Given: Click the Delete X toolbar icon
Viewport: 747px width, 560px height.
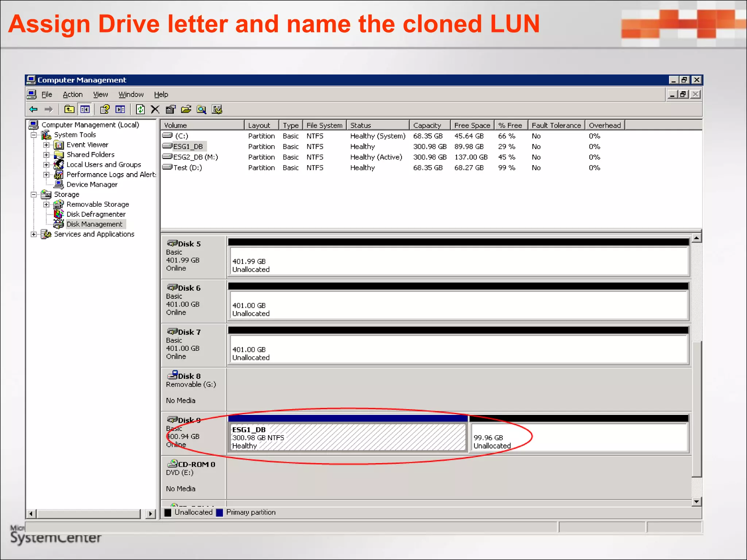Looking at the screenshot, I should pos(155,109).
